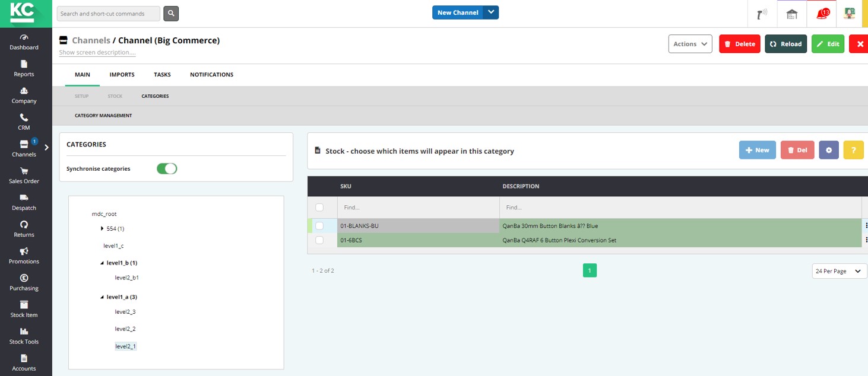
Task: Open Returns in the sidebar
Action: (24, 228)
